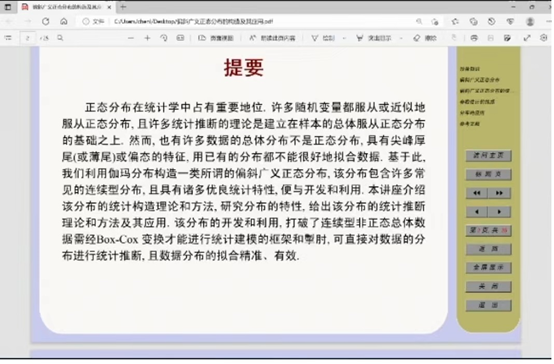554x364 pixels.
Task: Start 朗读此内容 read aloud
Action: pyautogui.click(x=272, y=38)
